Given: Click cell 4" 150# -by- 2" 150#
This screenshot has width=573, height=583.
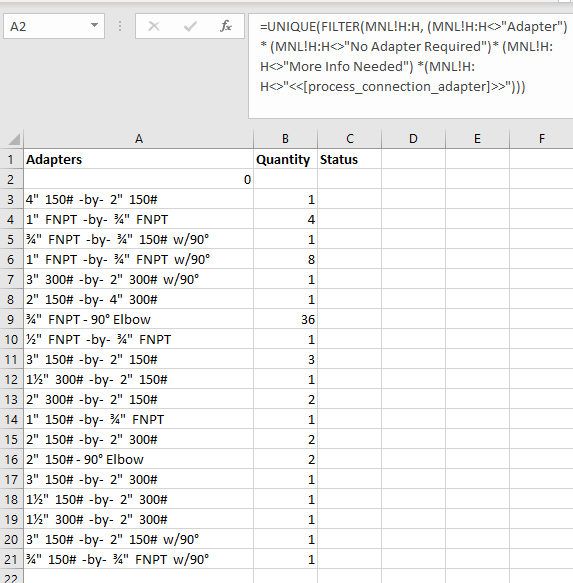Looking at the screenshot, I should pyautogui.click(x=139, y=199).
